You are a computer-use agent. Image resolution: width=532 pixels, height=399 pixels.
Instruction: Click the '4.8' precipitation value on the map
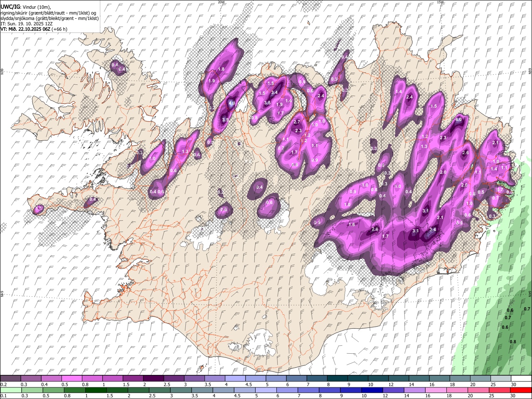(232, 103)
